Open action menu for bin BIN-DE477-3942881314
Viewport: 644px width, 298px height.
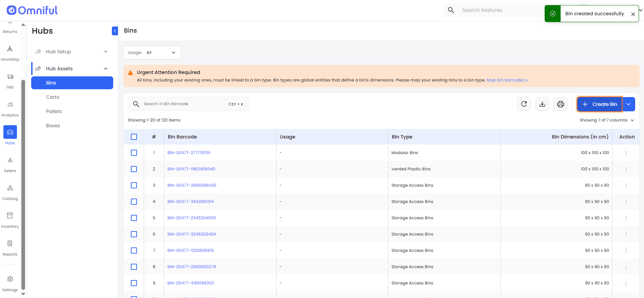pyautogui.click(x=626, y=202)
